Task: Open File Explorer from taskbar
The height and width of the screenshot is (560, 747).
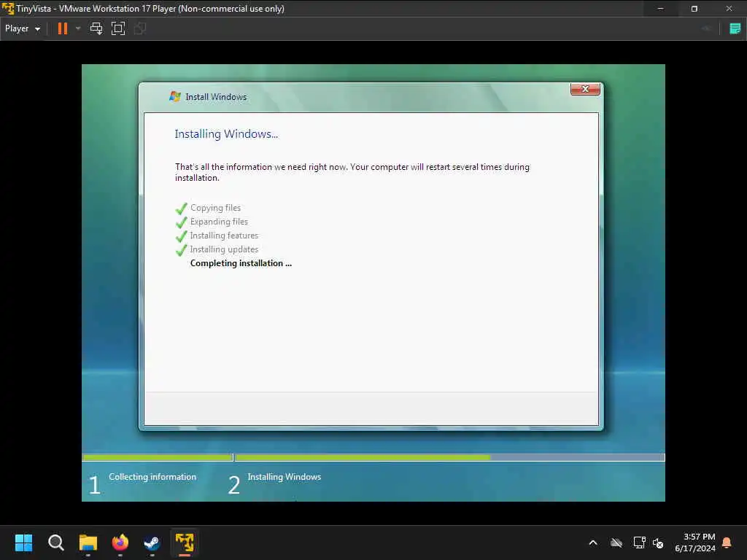Action: pos(88,542)
